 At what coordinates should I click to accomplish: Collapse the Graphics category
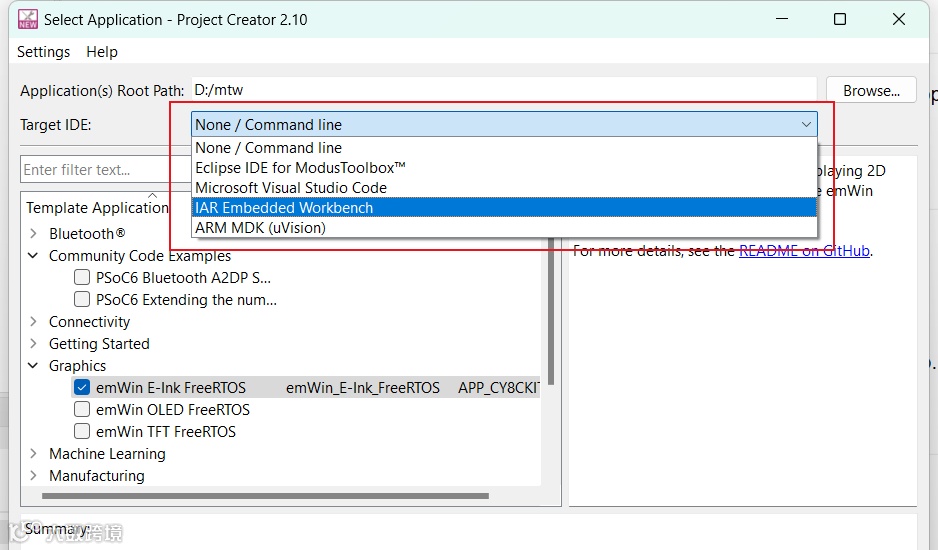(x=34, y=366)
